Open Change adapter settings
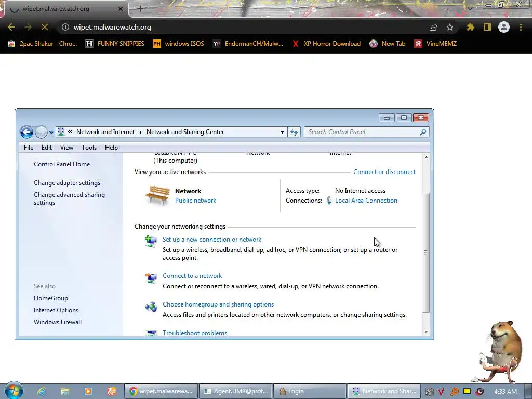This screenshot has height=399, width=532. [67, 182]
